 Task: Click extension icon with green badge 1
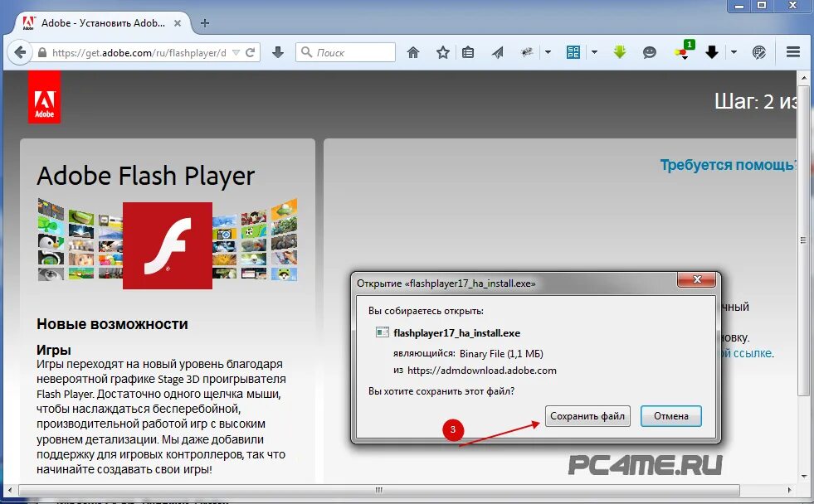[685, 51]
